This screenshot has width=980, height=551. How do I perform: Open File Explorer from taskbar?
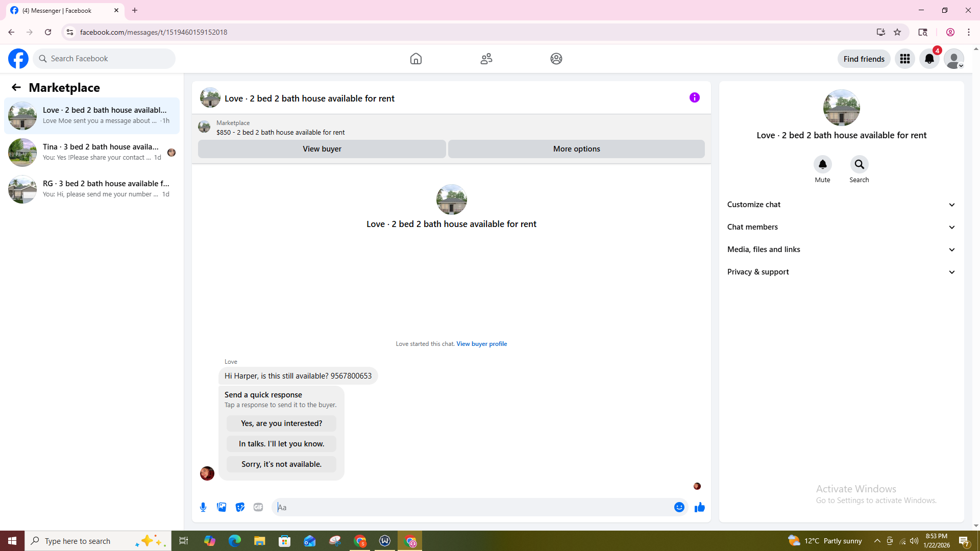[259, 541]
